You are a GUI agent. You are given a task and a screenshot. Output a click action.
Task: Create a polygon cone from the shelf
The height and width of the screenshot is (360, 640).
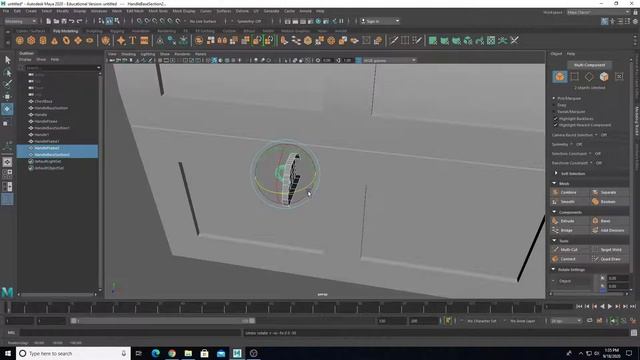point(55,40)
